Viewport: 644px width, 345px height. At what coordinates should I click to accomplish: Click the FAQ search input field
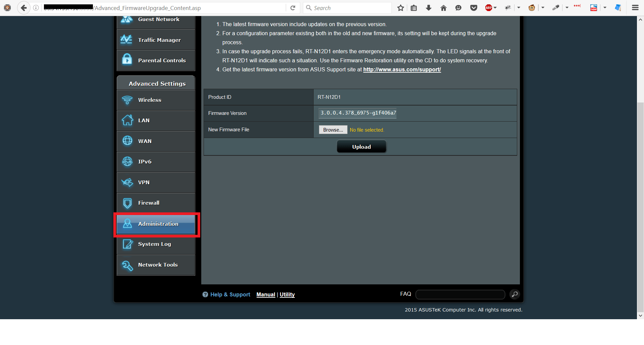[460, 294]
